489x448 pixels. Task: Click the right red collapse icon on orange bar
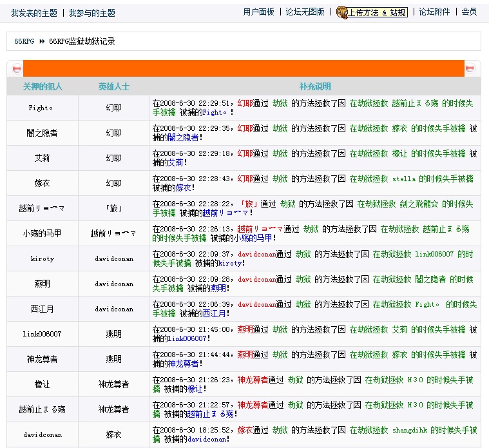[x=470, y=68]
